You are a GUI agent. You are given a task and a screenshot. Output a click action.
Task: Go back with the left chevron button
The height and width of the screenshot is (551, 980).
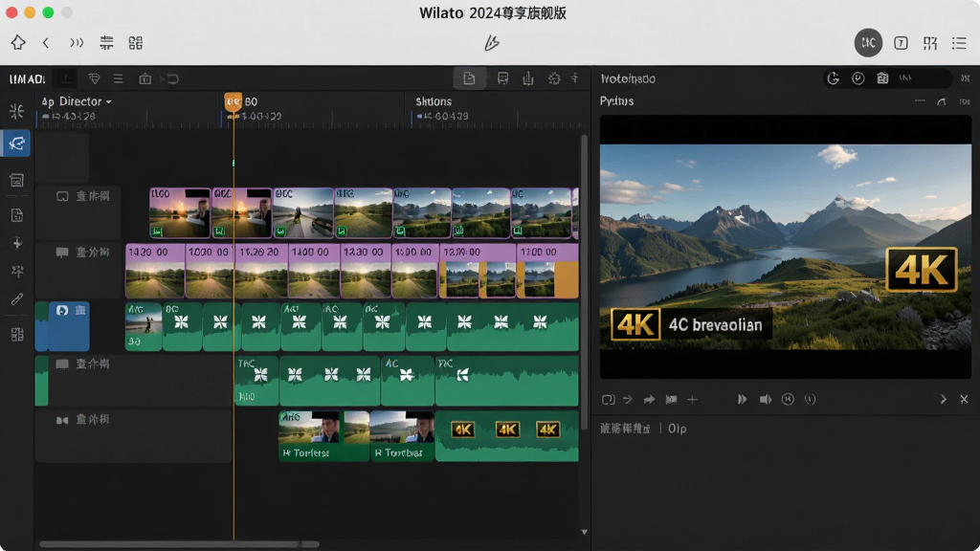46,42
